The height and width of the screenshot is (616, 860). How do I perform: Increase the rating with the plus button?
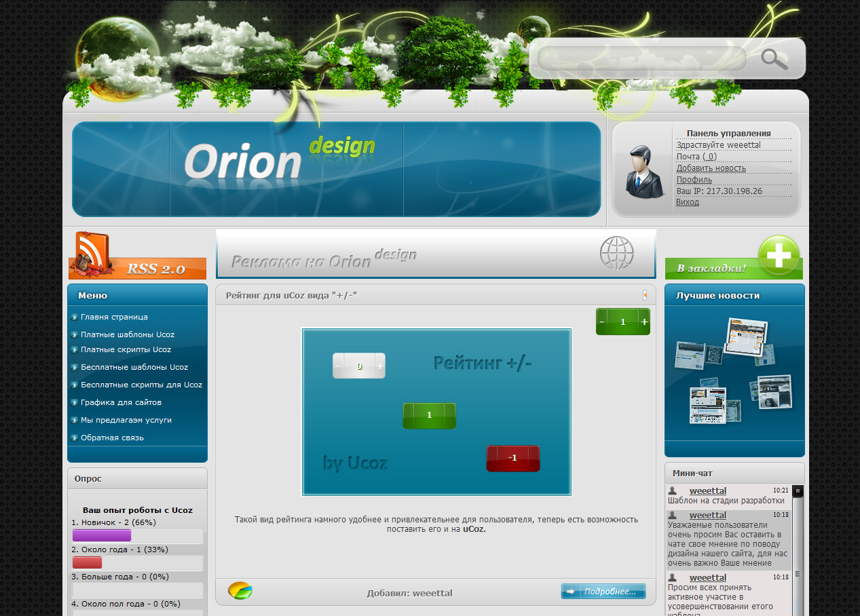pyautogui.click(x=644, y=322)
